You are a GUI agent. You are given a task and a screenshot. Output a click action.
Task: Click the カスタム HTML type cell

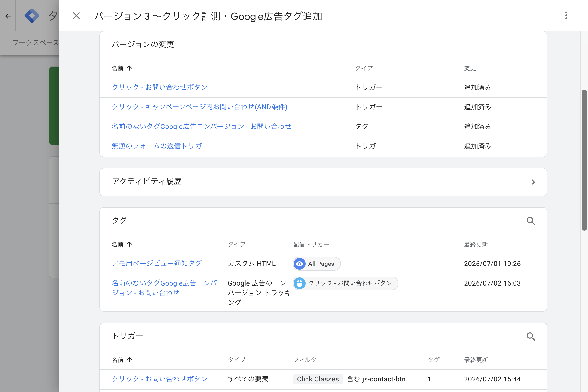pyautogui.click(x=252, y=264)
